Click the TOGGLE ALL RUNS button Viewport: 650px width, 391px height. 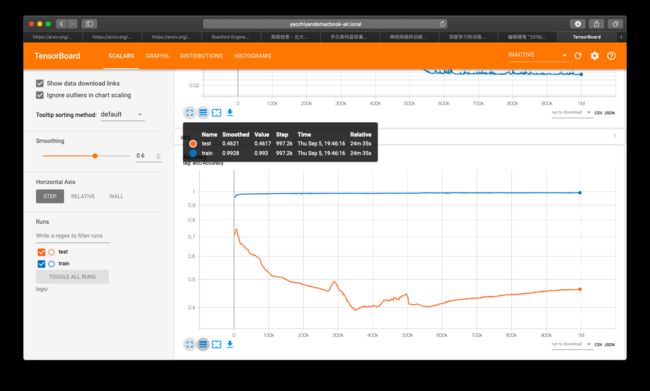(x=73, y=277)
